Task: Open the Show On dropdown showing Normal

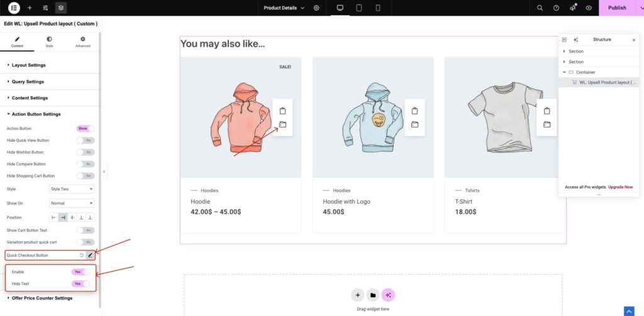Action: 72,203
